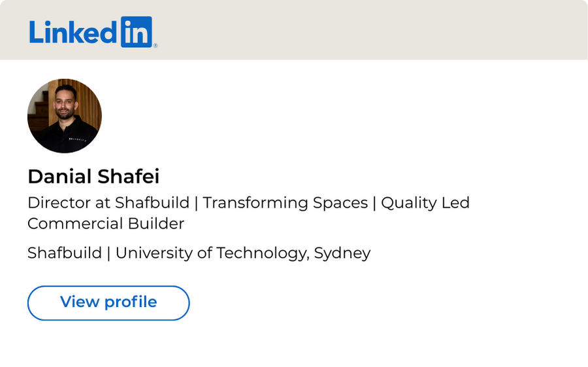The width and height of the screenshot is (588, 367).
Task: Click the "Quality Led" headline segment
Action: coord(425,203)
